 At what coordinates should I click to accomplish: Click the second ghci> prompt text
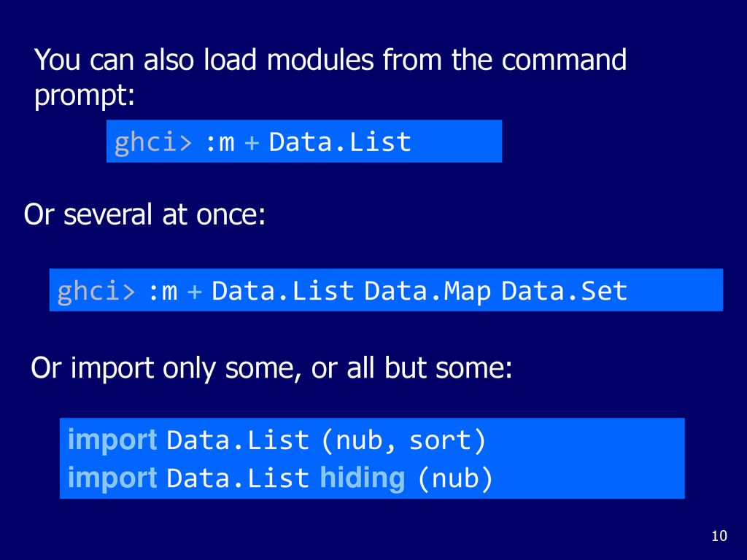pos(96,291)
